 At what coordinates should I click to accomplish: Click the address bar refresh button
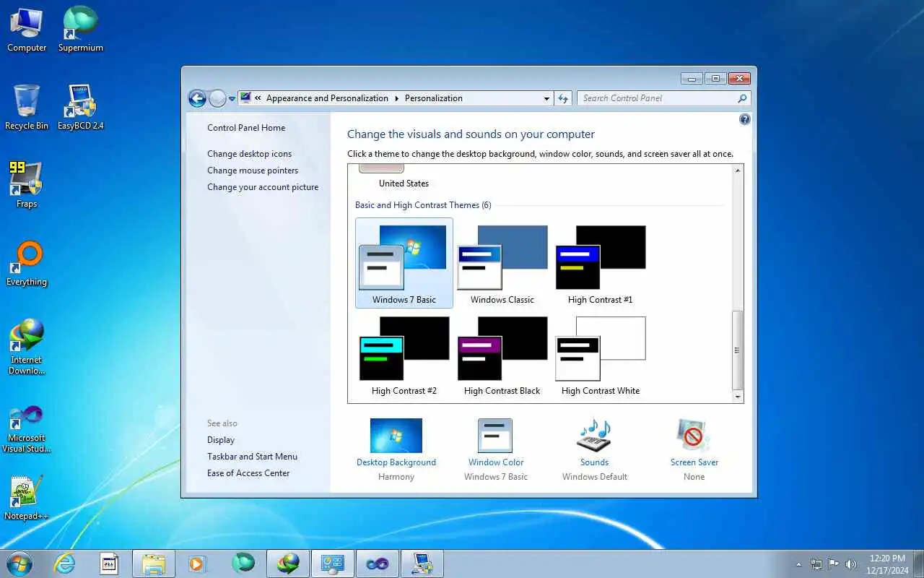[563, 98]
